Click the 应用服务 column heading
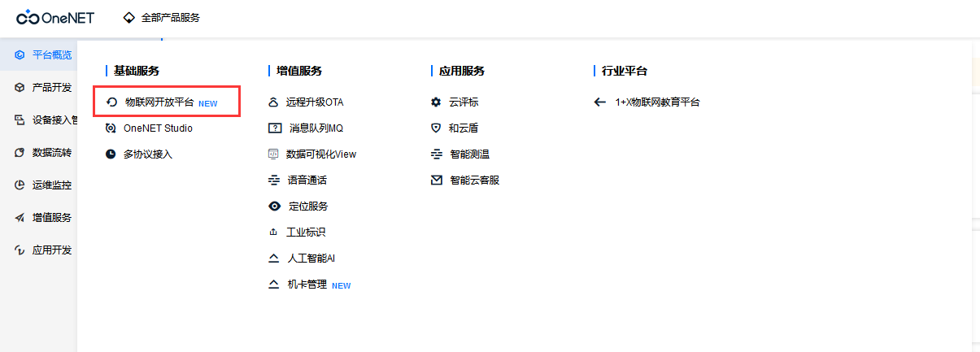980x352 pixels. point(462,71)
